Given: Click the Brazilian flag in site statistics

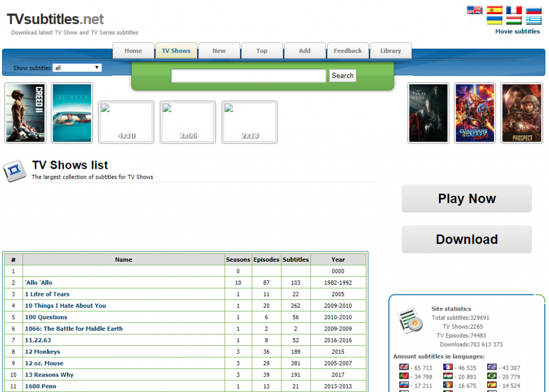Looking at the screenshot, I should pos(492,376).
